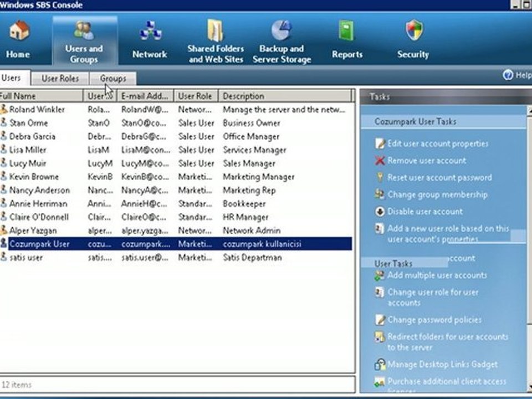Screen dimensions: 532x399
Task: Click the Change group membership icon
Action: (380, 194)
